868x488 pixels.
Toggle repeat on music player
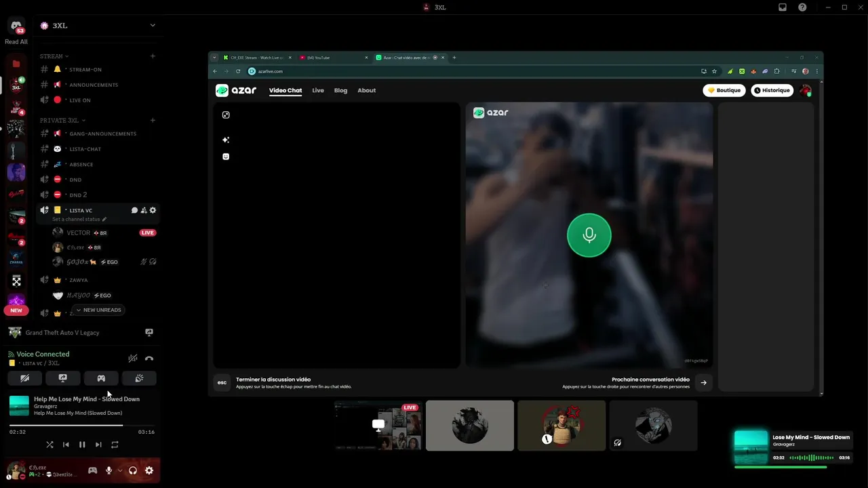115,445
